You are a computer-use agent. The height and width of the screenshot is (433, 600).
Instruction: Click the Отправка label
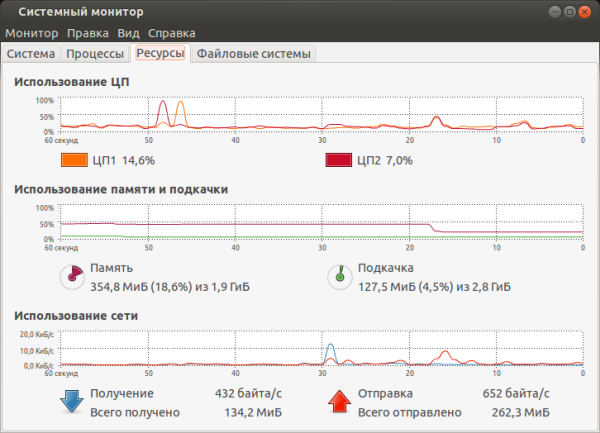[x=385, y=393]
